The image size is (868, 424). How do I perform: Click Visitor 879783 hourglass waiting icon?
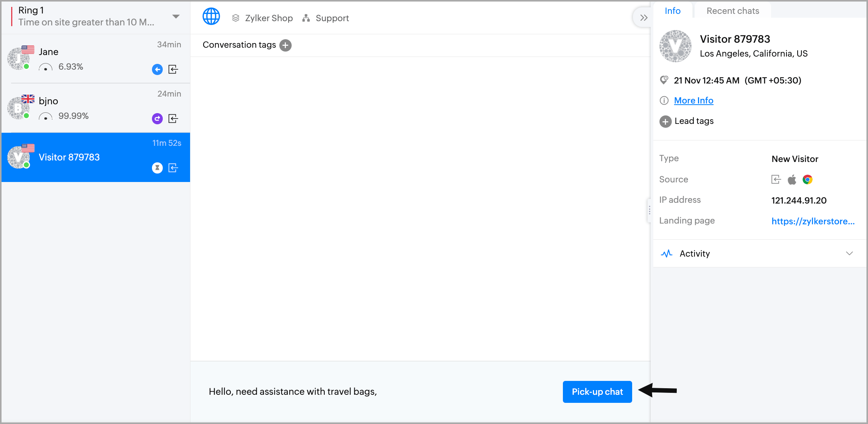tap(157, 168)
